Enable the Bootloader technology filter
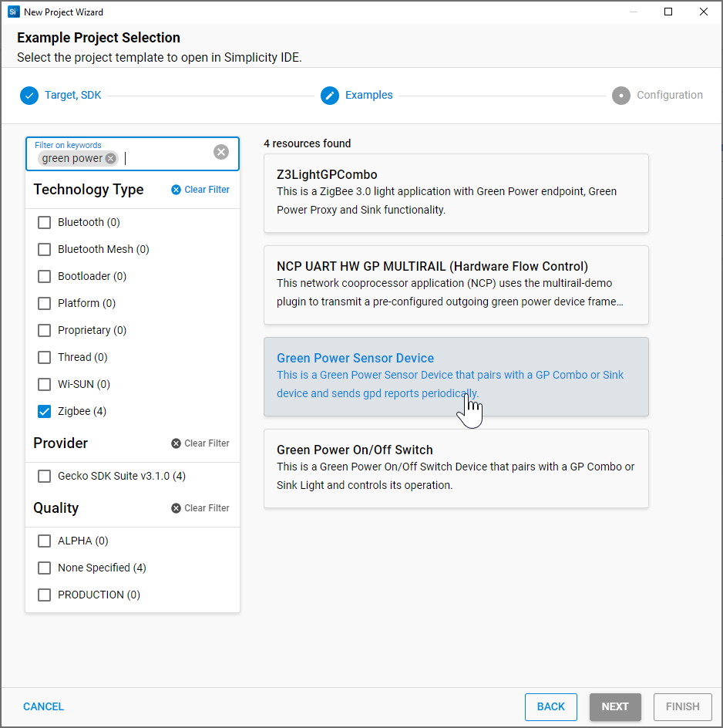The height and width of the screenshot is (728, 723). pos(44,276)
